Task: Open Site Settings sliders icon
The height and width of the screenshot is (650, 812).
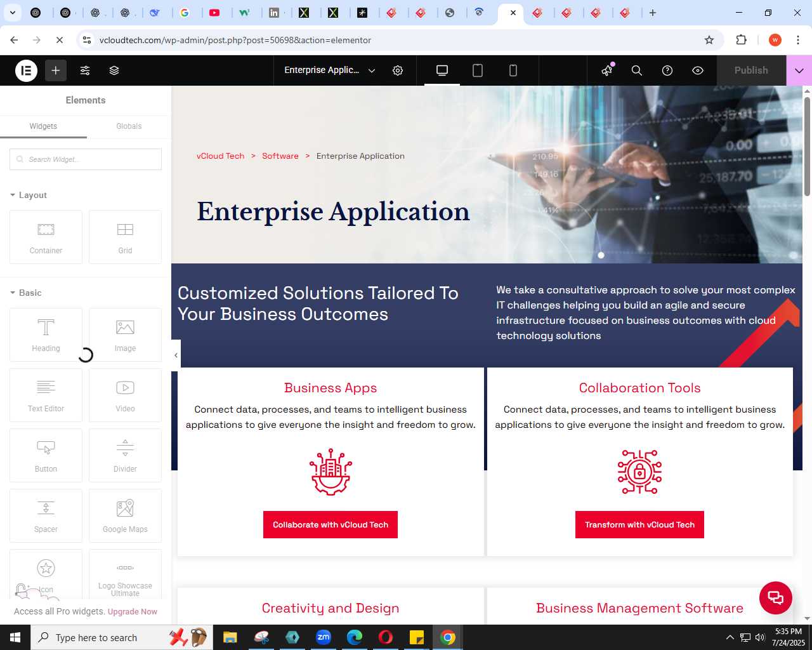Action: 85,70
